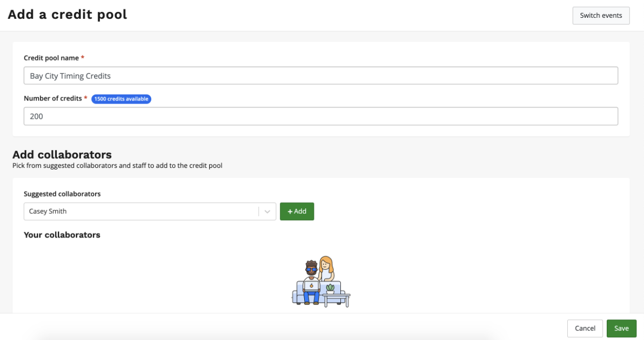Click the Credit pool name label
Viewport: 644px width, 340px height.
(51, 58)
